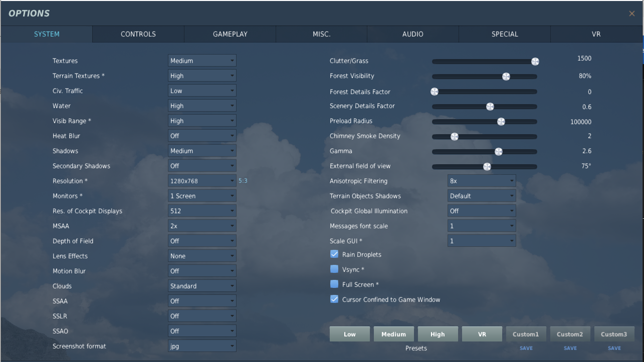The width and height of the screenshot is (644, 362).
Task: Apply the High graphics preset
Action: click(438, 334)
